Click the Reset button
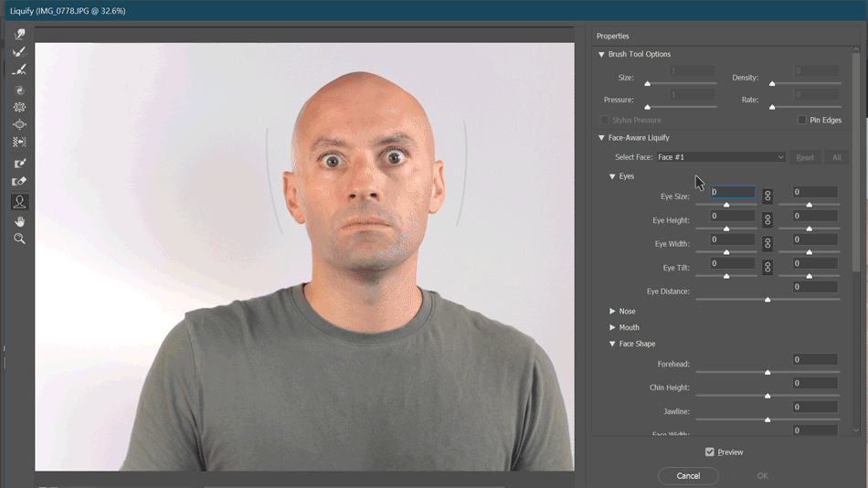The image size is (868, 488). tap(805, 158)
